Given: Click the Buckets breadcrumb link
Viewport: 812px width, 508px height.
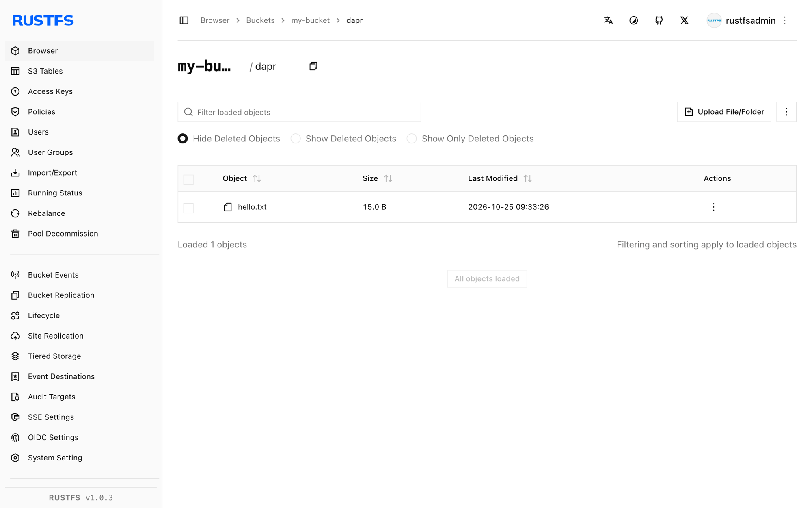Looking at the screenshot, I should pos(260,20).
